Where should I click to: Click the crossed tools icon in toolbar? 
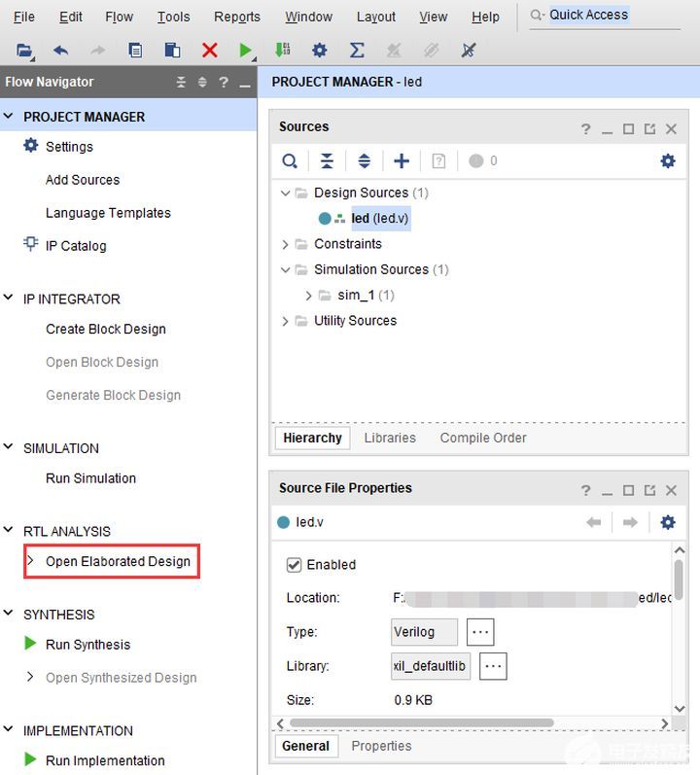(x=469, y=50)
